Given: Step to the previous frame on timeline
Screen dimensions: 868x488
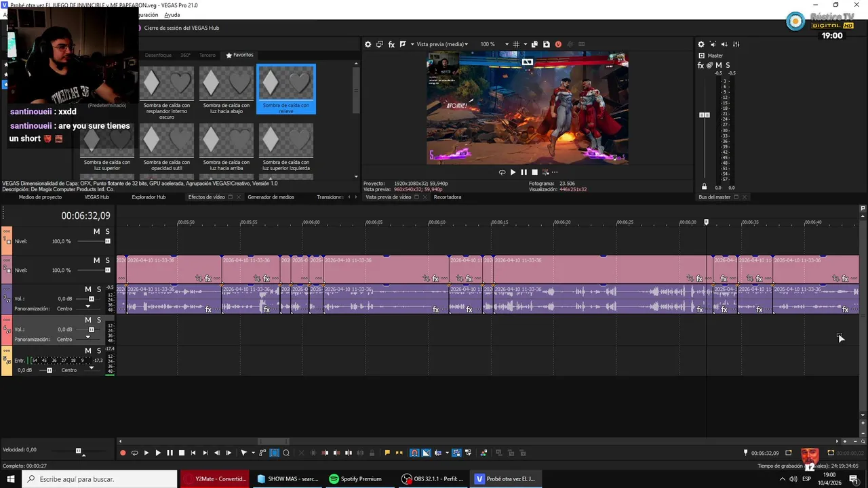Looking at the screenshot, I should [x=217, y=453].
